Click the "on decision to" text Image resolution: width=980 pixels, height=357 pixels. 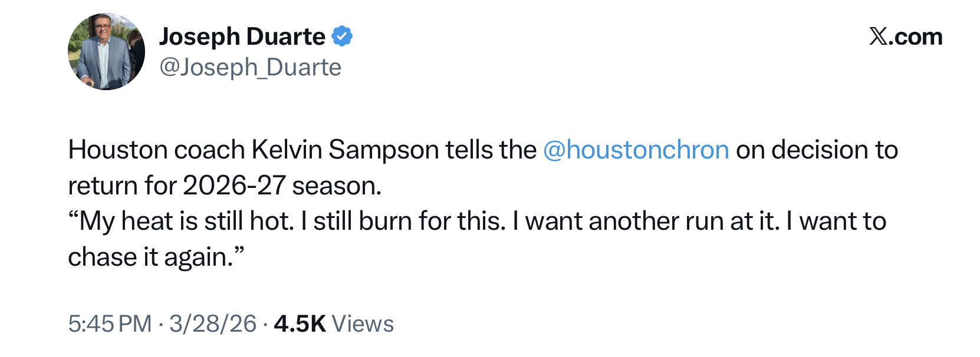pos(817,150)
